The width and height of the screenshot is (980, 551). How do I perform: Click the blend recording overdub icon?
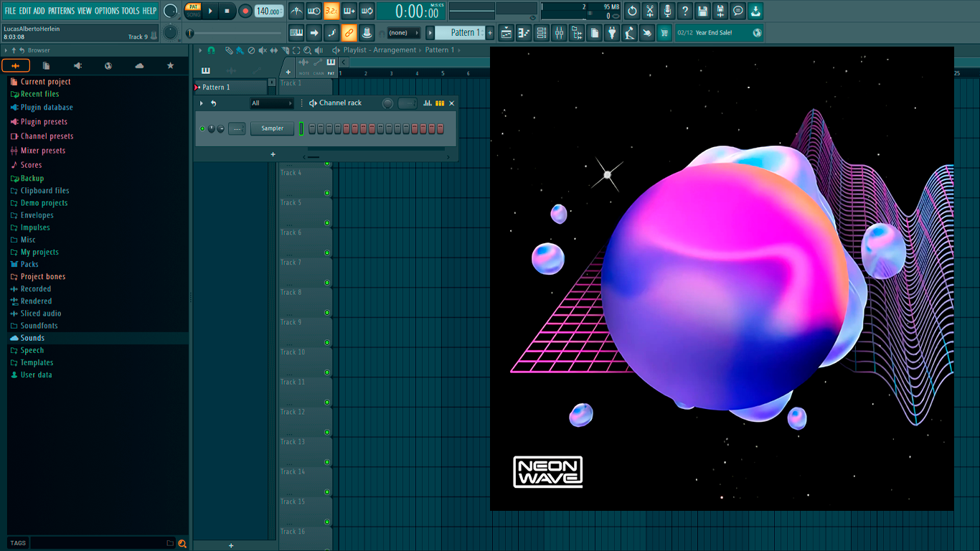tap(349, 11)
